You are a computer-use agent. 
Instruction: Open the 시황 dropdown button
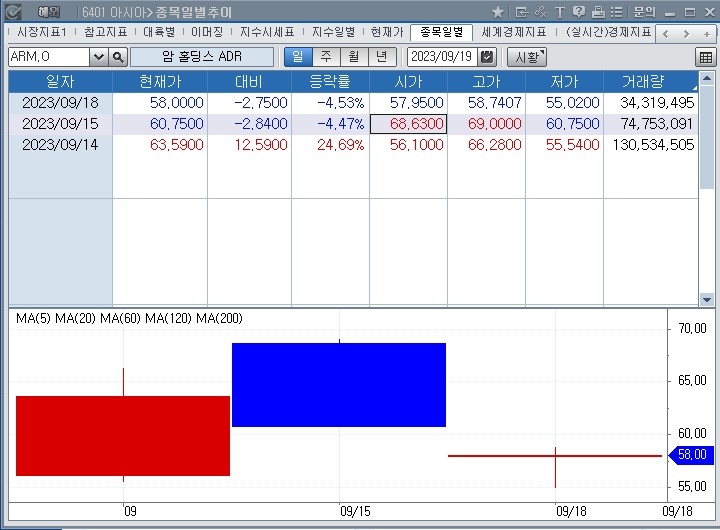point(527,57)
